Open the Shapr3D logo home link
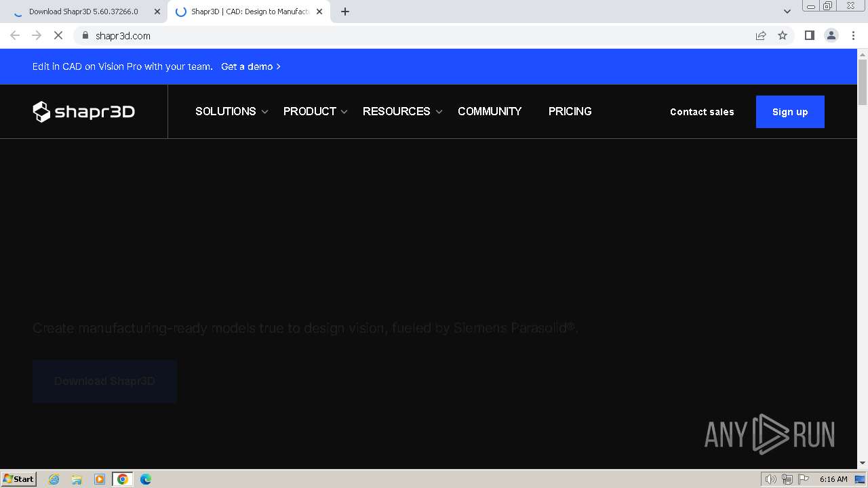This screenshot has width=868, height=488. [84, 112]
